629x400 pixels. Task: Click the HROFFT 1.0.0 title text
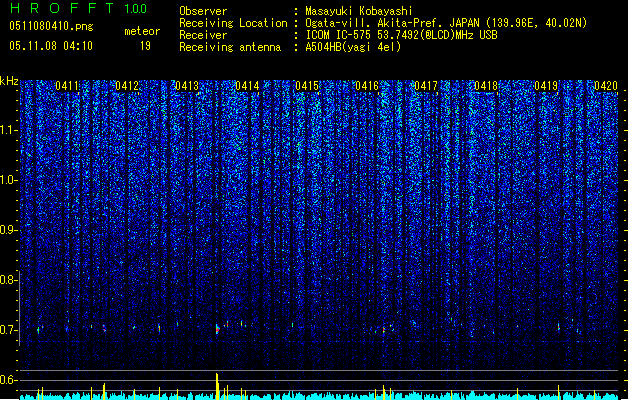[x=79, y=8]
